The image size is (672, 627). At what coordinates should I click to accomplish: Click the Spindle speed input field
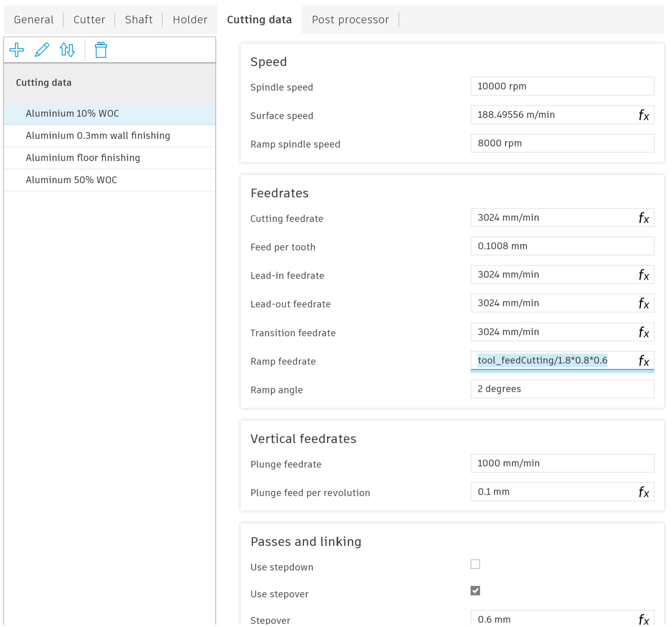click(x=562, y=86)
